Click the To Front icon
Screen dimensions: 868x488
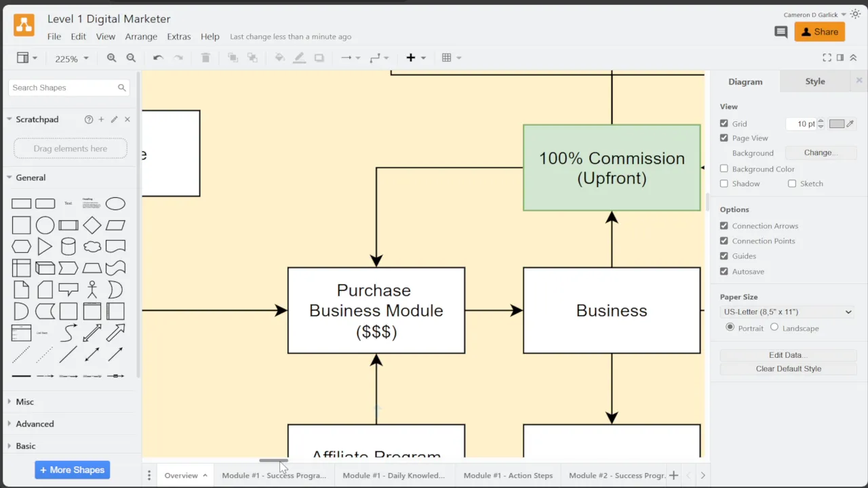pyautogui.click(x=233, y=58)
